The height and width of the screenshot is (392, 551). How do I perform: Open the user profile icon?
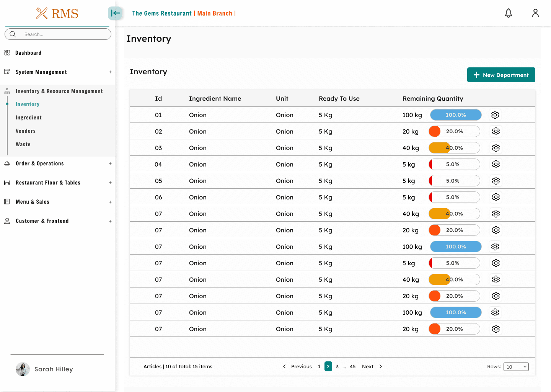point(535,13)
